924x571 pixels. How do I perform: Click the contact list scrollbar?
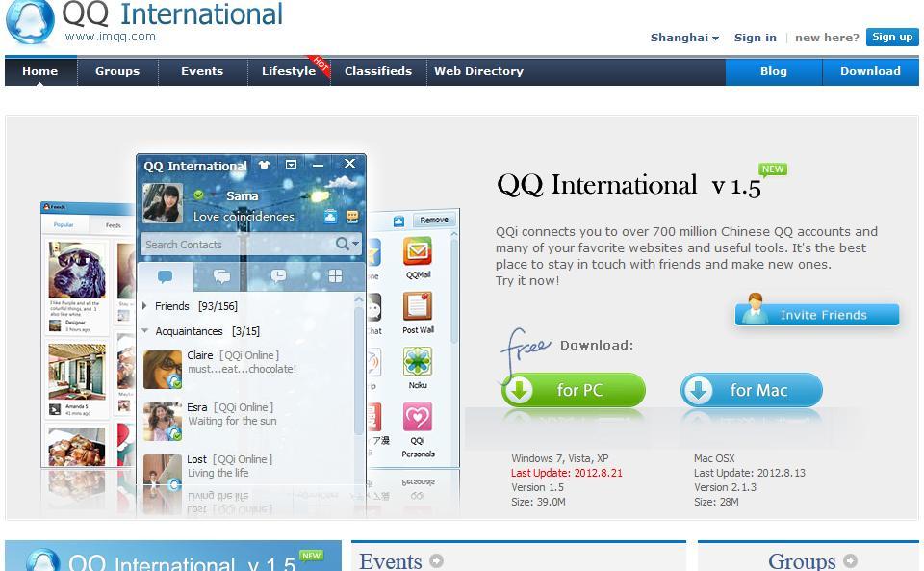coord(358,372)
